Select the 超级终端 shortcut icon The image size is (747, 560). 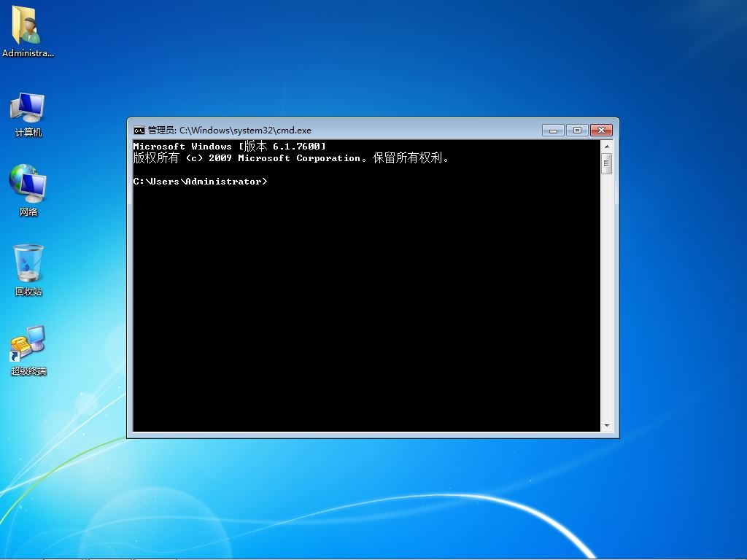pyautogui.click(x=28, y=350)
